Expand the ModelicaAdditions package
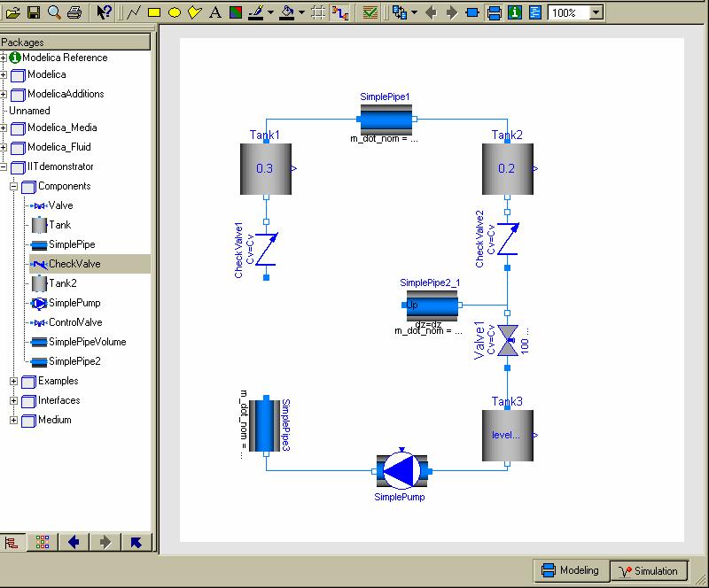Viewport: 709px width, 588px height. [x=4, y=94]
